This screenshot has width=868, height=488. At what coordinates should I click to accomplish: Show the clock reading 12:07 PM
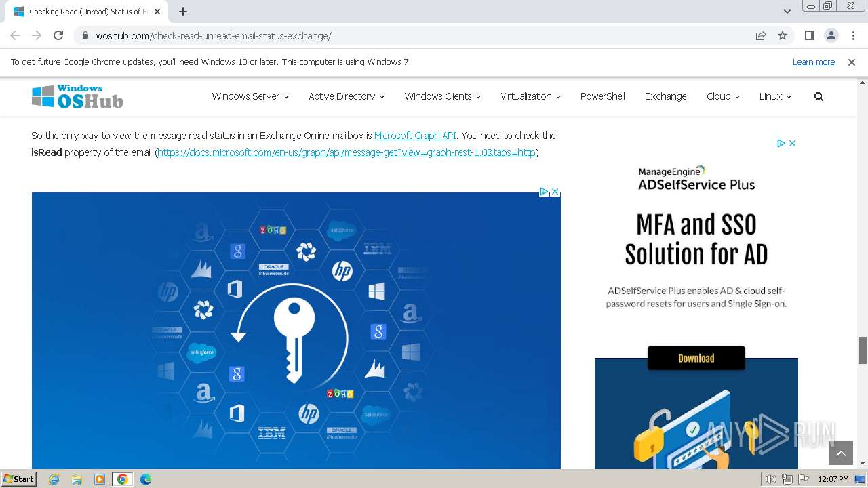(833, 479)
